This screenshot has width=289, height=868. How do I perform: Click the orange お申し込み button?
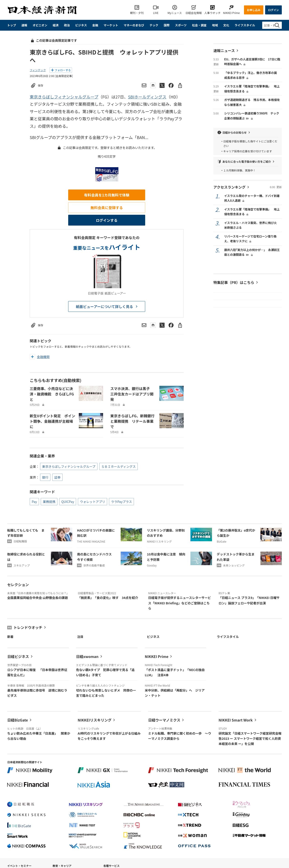(253, 10)
